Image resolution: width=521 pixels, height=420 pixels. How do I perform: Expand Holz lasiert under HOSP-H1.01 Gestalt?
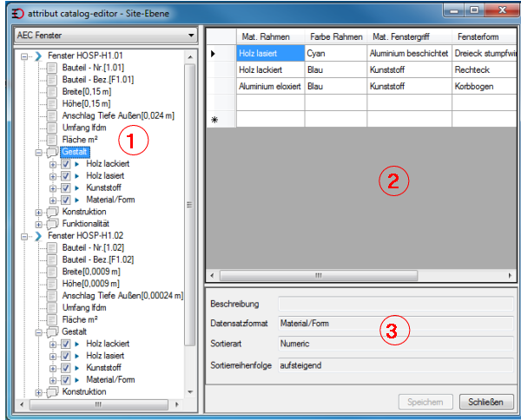[x=53, y=177]
